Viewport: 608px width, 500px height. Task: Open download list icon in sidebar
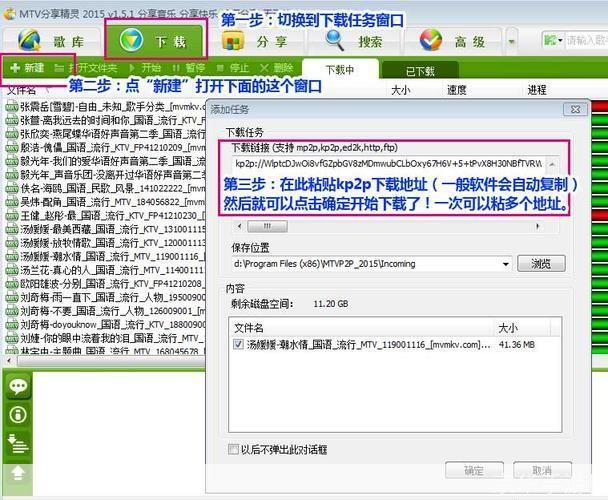(x=18, y=444)
